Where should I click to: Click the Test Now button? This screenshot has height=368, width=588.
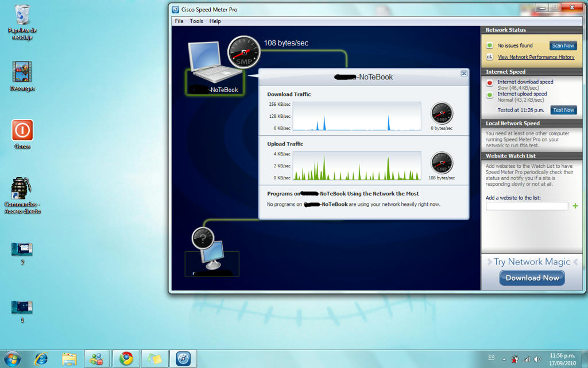pyautogui.click(x=563, y=110)
